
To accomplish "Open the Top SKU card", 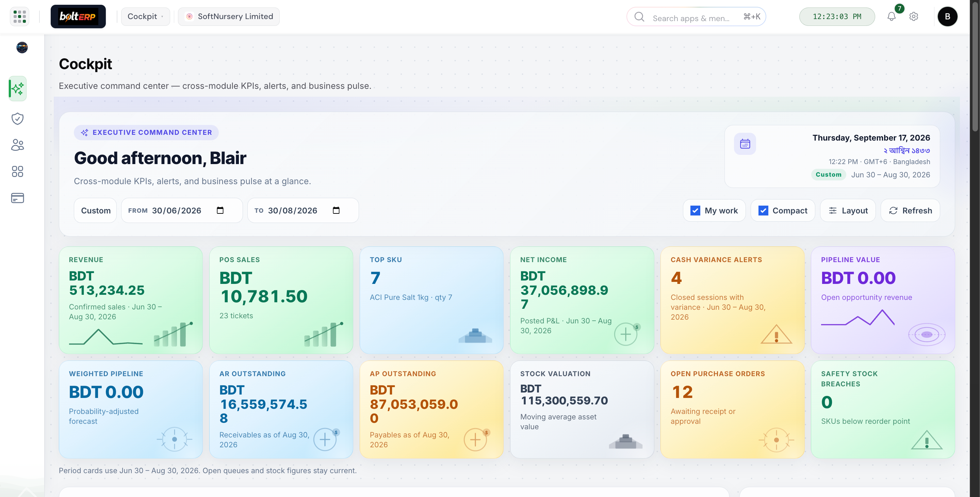I will tap(431, 300).
